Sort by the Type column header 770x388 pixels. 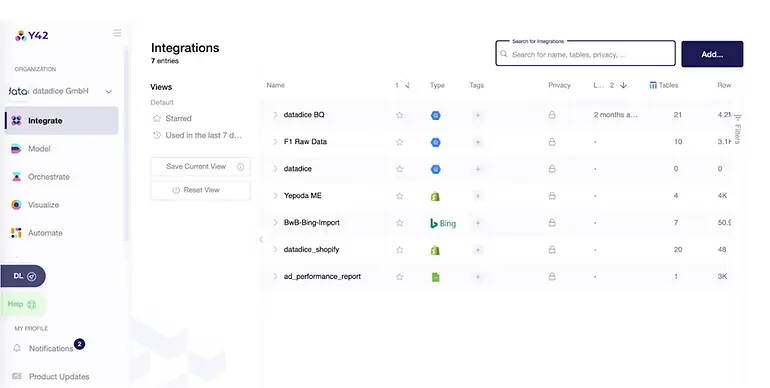click(437, 85)
